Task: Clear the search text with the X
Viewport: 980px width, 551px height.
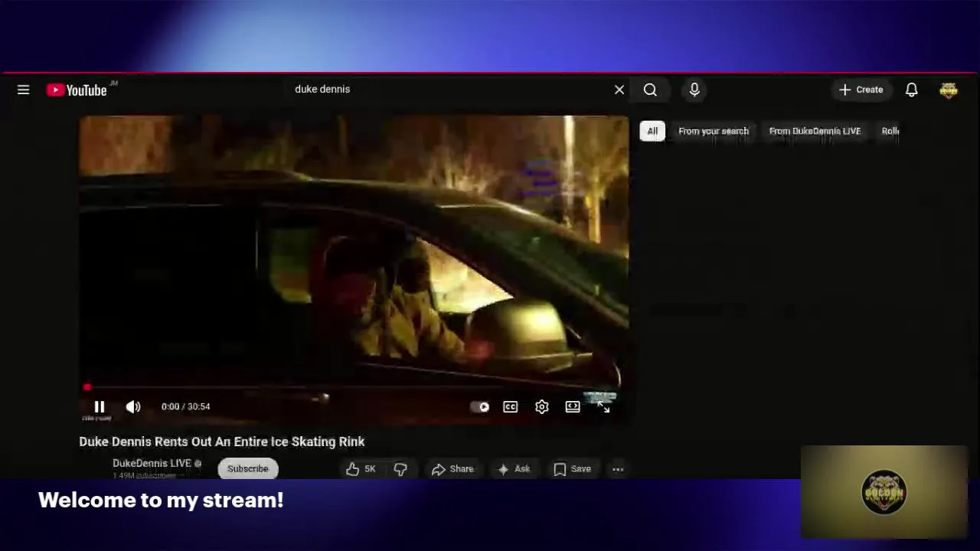Action: pyautogui.click(x=619, y=90)
